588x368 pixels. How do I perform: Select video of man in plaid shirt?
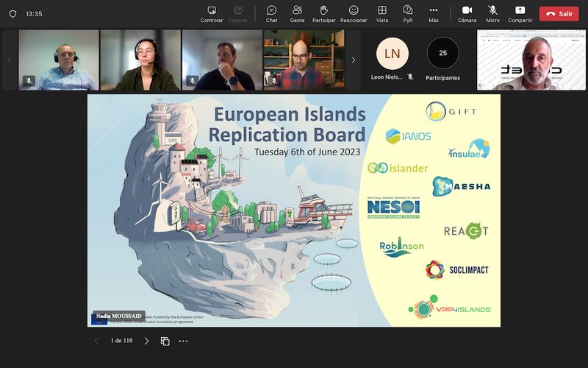click(x=304, y=60)
